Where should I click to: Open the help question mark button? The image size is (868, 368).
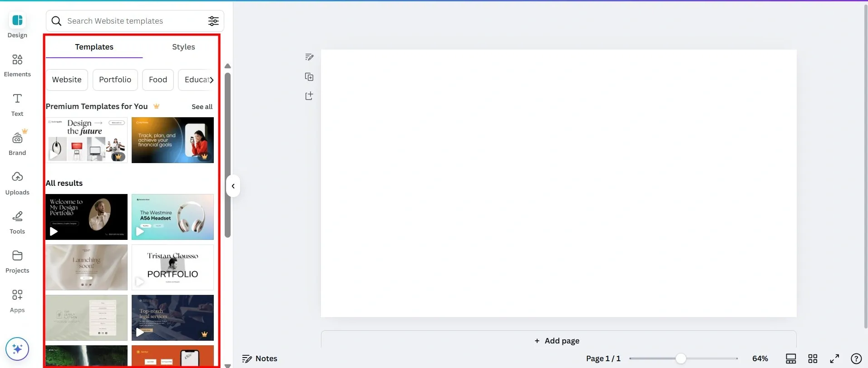tap(856, 358)
